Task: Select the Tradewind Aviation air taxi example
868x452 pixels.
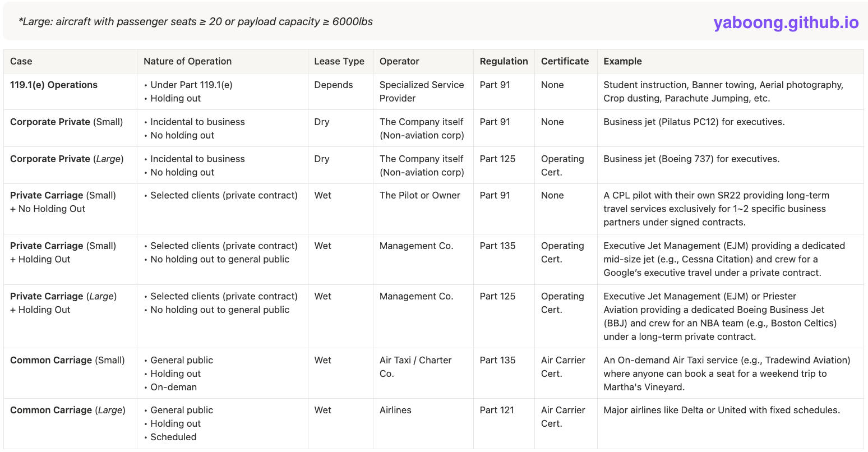Action: point(727,373)
